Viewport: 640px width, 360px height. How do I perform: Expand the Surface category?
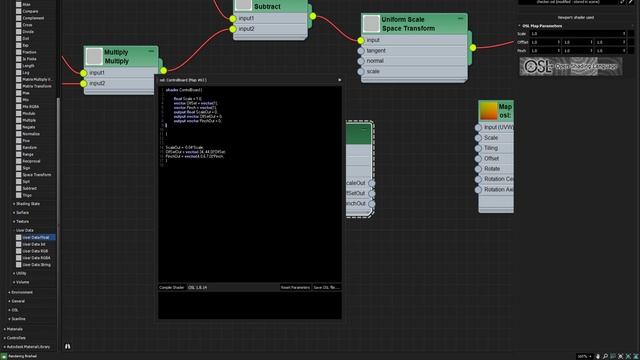20,213
